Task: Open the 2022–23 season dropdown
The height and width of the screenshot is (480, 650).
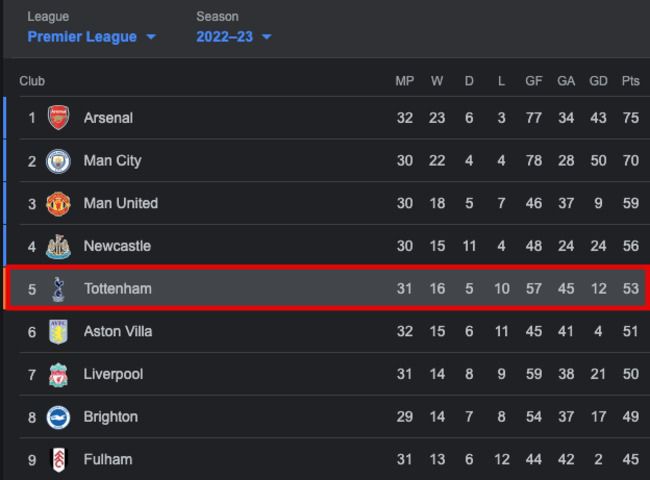Action: coord(233,37)
